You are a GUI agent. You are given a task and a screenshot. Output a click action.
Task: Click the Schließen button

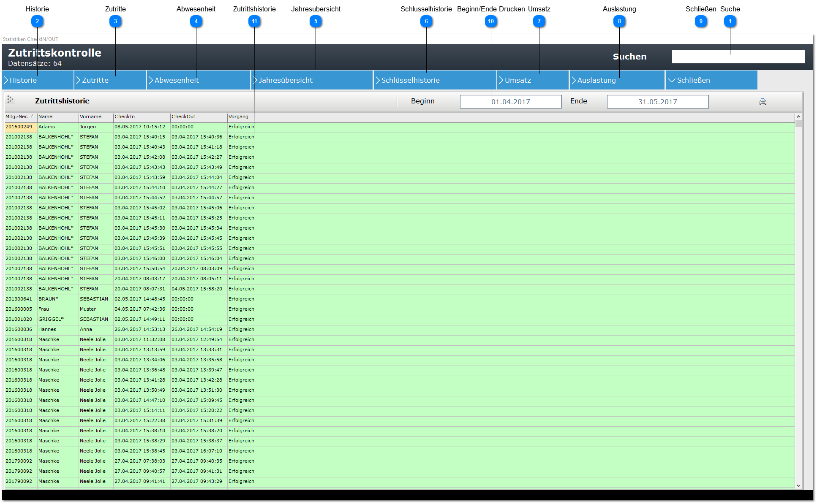point(711,80)
